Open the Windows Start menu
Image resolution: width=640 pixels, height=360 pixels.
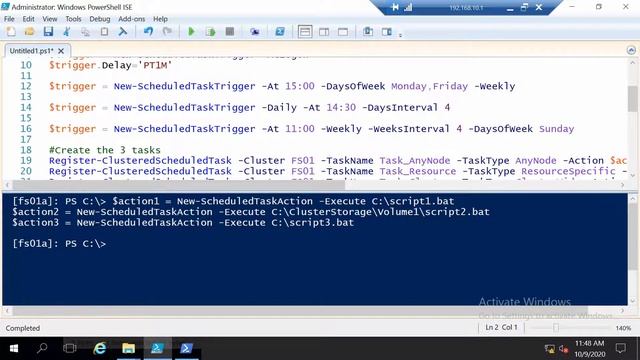click(x=13, y=348)
